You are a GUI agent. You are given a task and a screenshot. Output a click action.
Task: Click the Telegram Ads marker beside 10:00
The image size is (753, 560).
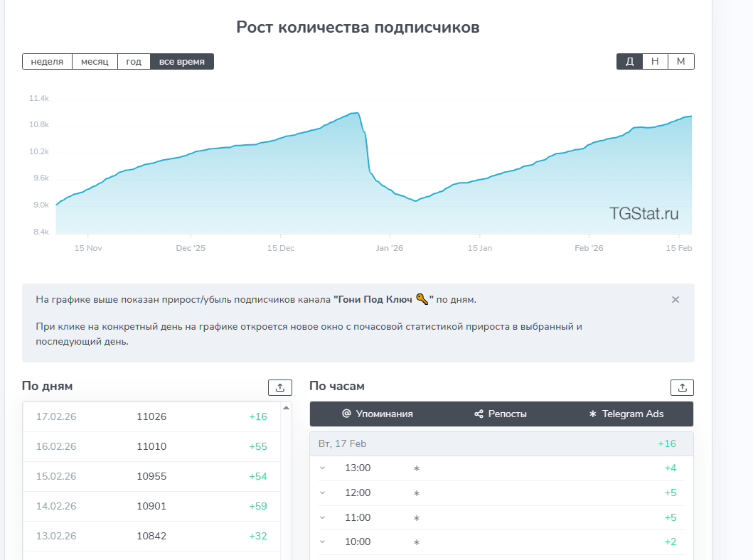(415, 542)
